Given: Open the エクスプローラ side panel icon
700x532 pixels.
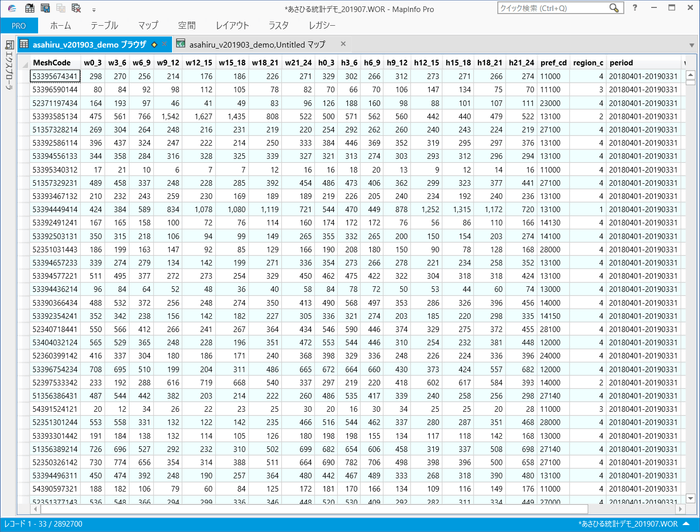Looking at the screenshot, I should tap(9, 45).
